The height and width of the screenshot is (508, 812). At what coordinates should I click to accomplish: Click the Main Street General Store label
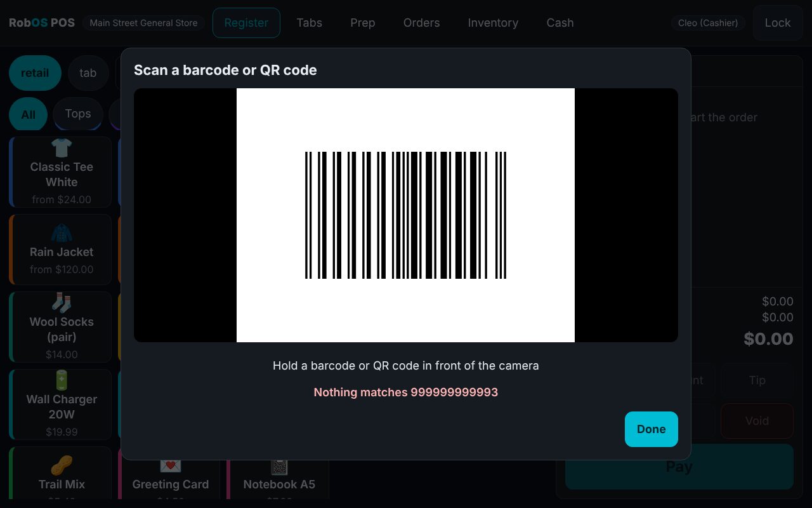point(143,23)
